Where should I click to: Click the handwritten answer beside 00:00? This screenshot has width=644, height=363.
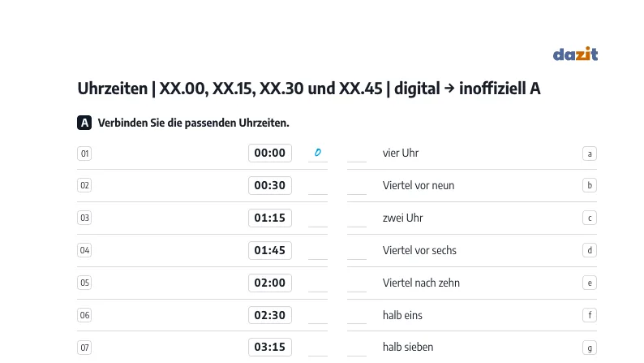317,153
